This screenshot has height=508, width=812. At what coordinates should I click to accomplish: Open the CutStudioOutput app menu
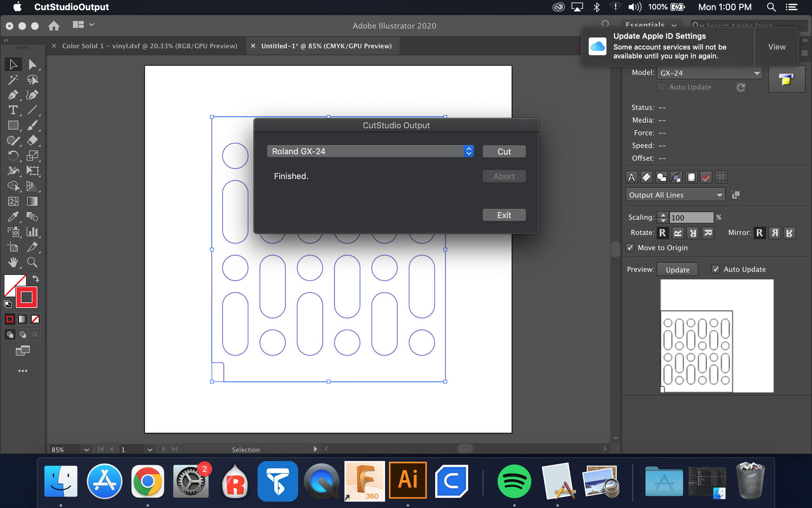coord(71,7)
